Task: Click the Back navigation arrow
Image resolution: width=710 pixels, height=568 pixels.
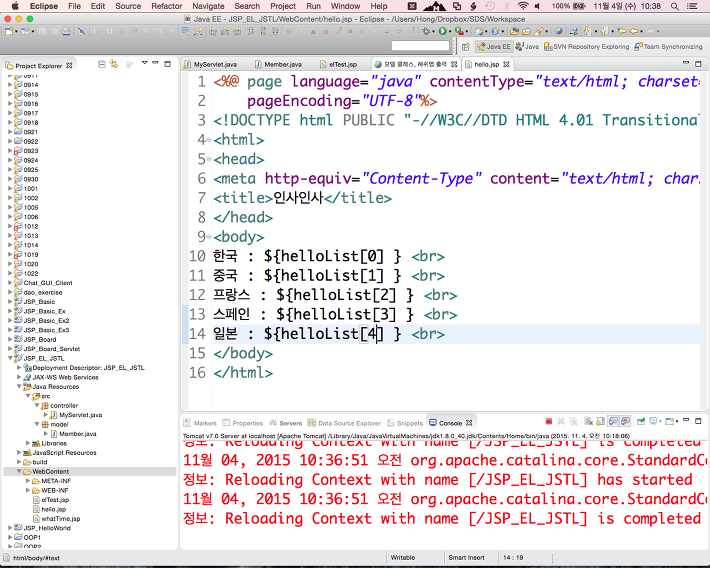Action: coord(634,31)
